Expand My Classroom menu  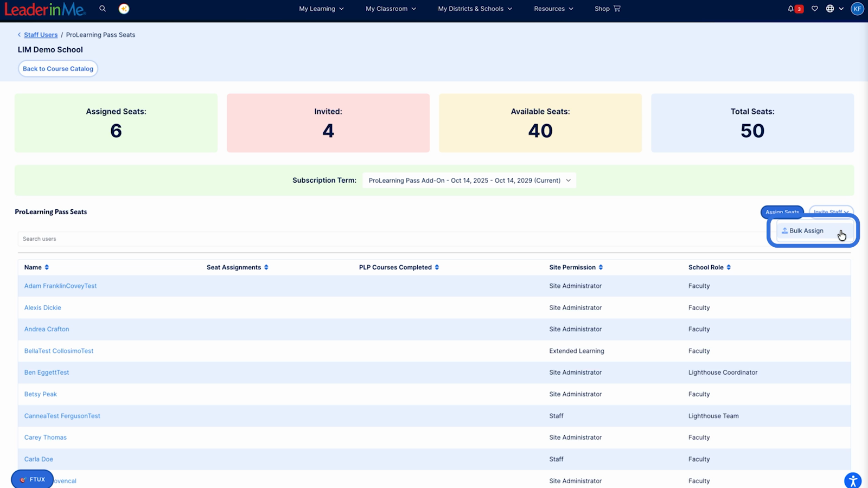point(391,9)
